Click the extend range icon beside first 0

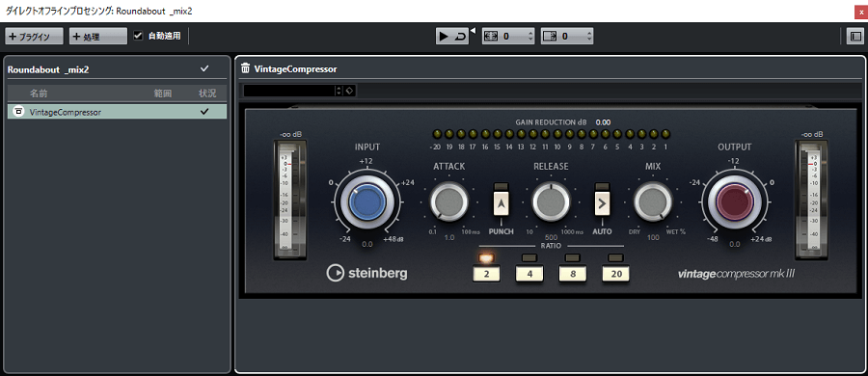(491, 37)
